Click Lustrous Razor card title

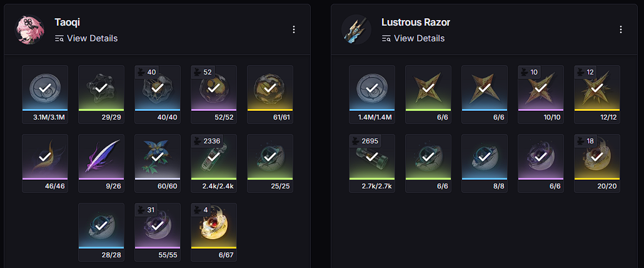(416, 22)
